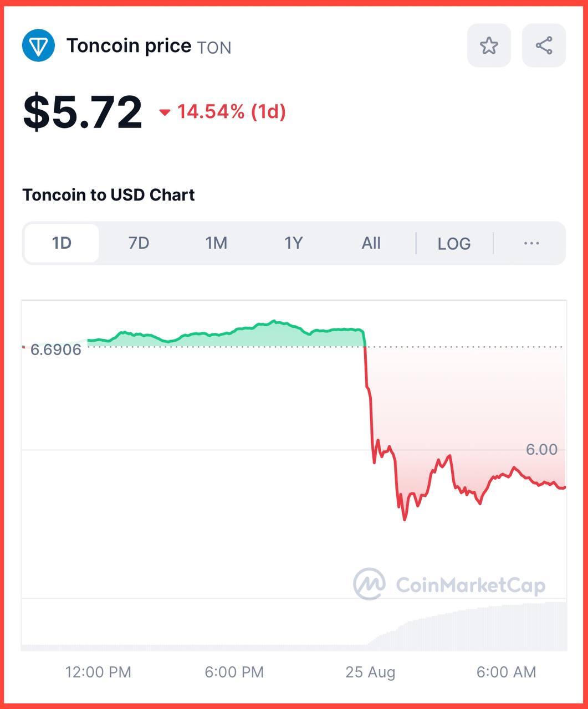The width and height of the screenshot is (588, 709).
Task: Click the CoinMarketCap watermark logo
Action: point(370,584)
